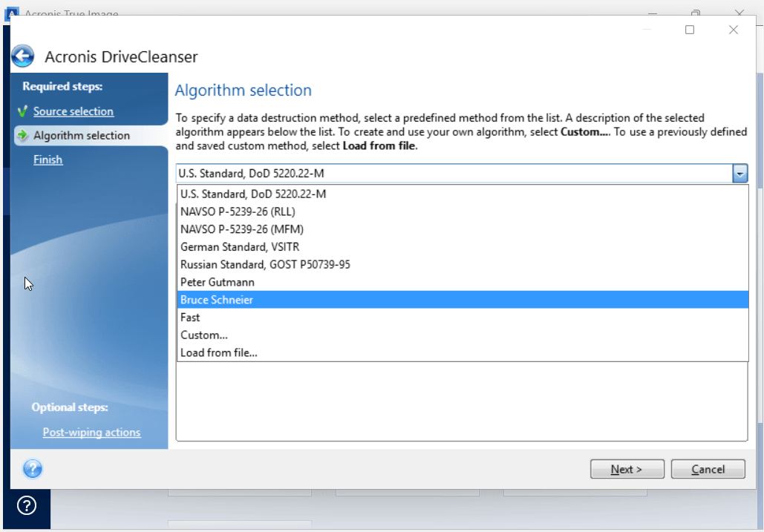Click the algorithm description box
Viewport: 764px width, 532px height.
(461, 401)
